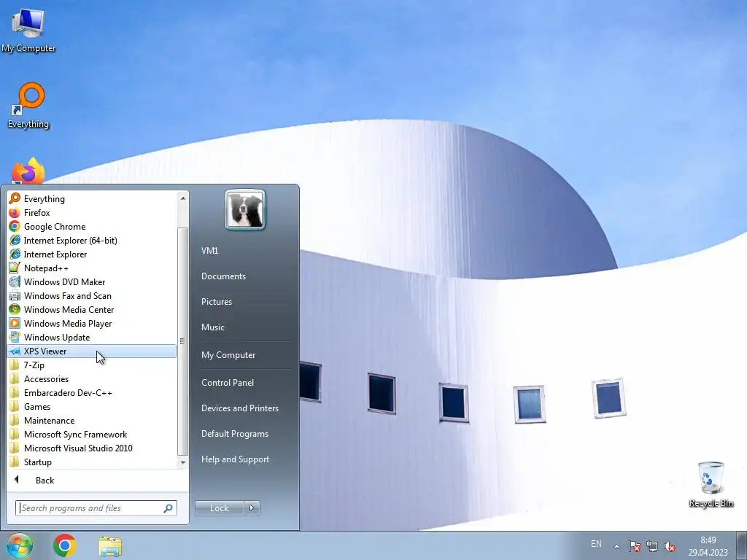The width and height of the screenshot is (747, 560).
Task: Expand the Startup folder
Action: click(91, 462)
